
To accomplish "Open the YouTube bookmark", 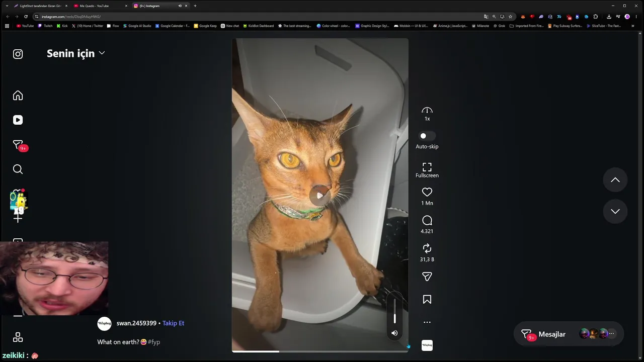I will [x=25, y=26].
